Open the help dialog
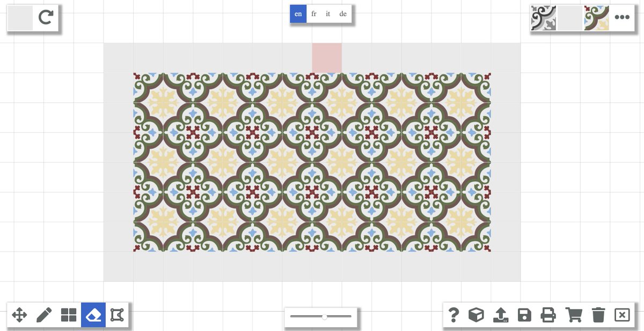Screen dimensions: 644x331 pyautogui.click(x=454, y=315)
